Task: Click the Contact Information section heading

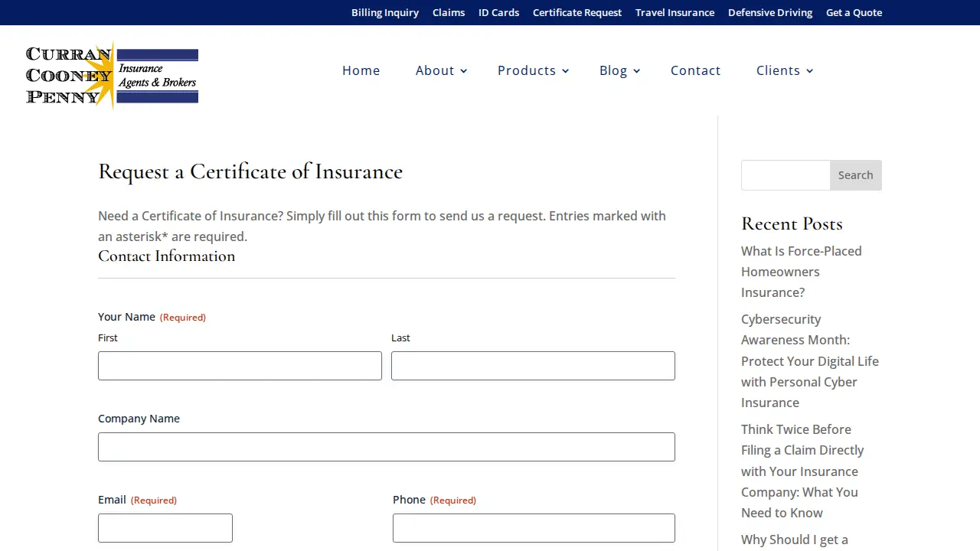Action: click(167, 256)
